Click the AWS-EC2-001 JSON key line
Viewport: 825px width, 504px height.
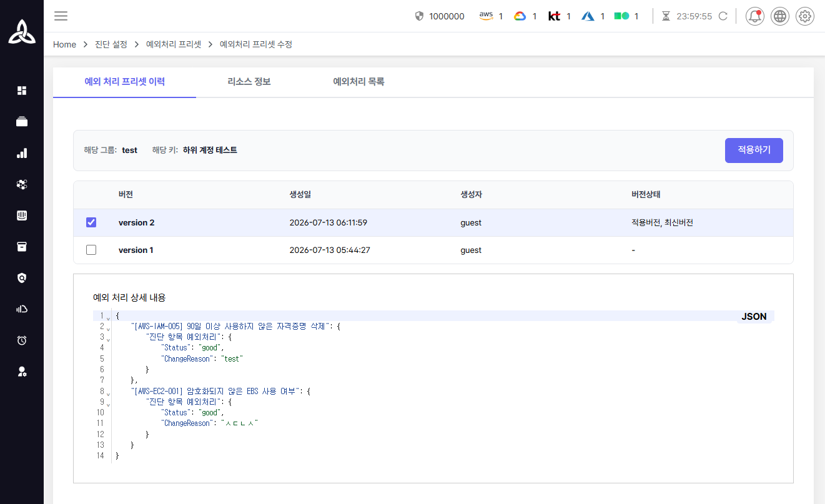[221, 392]
